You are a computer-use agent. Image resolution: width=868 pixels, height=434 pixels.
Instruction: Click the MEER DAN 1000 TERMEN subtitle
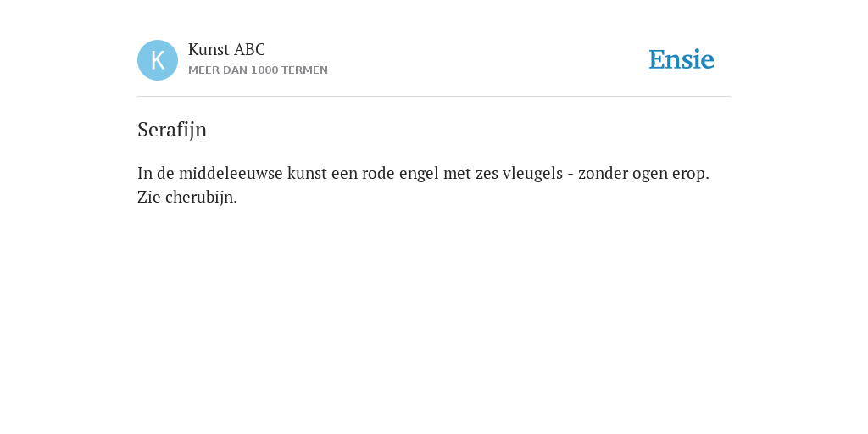point(258,70)
